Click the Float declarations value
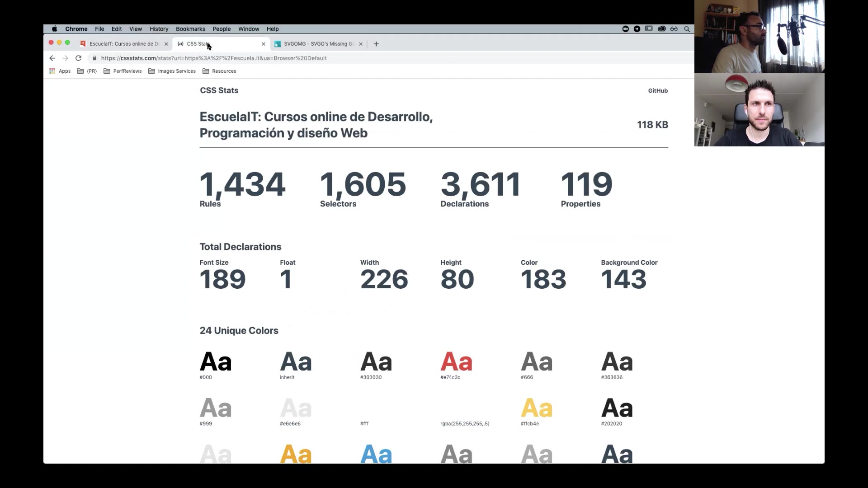 coord(286,279)
